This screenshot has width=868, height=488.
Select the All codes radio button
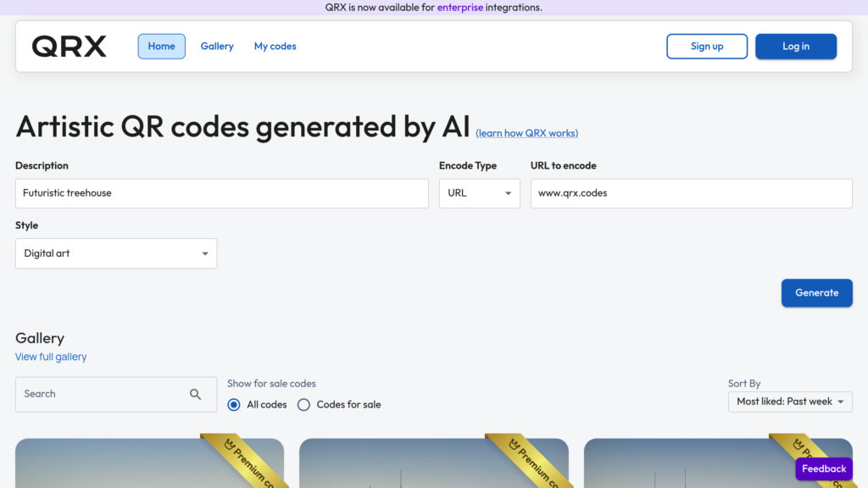tap(234, 405)
